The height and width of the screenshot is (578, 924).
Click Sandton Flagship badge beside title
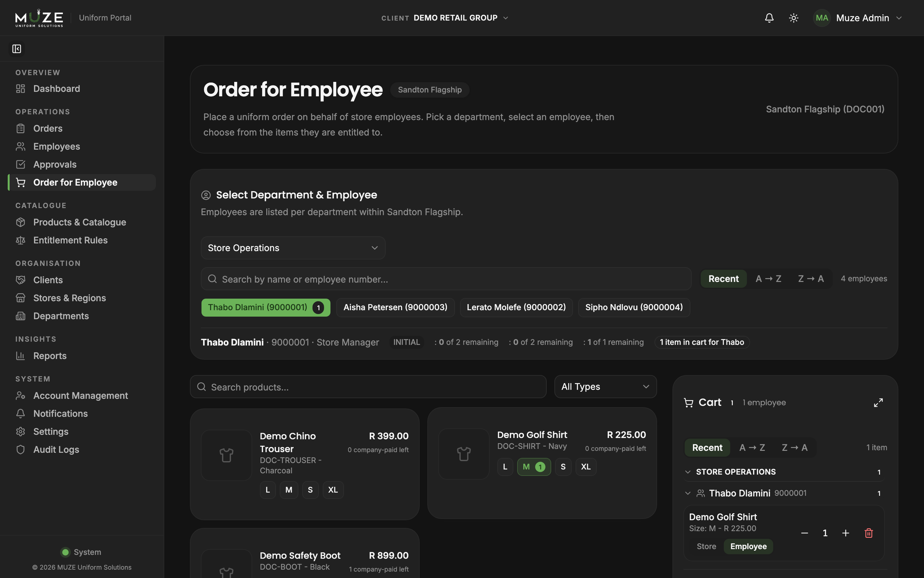(430, 90)
